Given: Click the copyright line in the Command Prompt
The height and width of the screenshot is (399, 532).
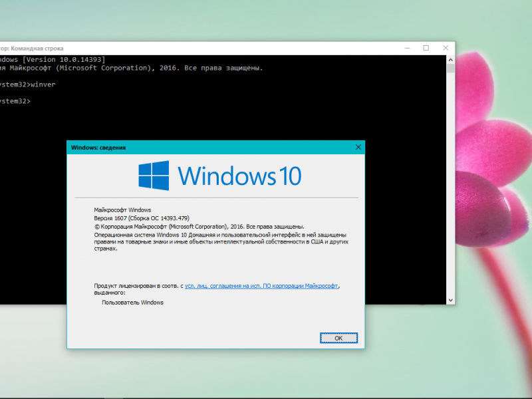Looking at the screenshot, I should pyautogui.click(x=131, y=68).
